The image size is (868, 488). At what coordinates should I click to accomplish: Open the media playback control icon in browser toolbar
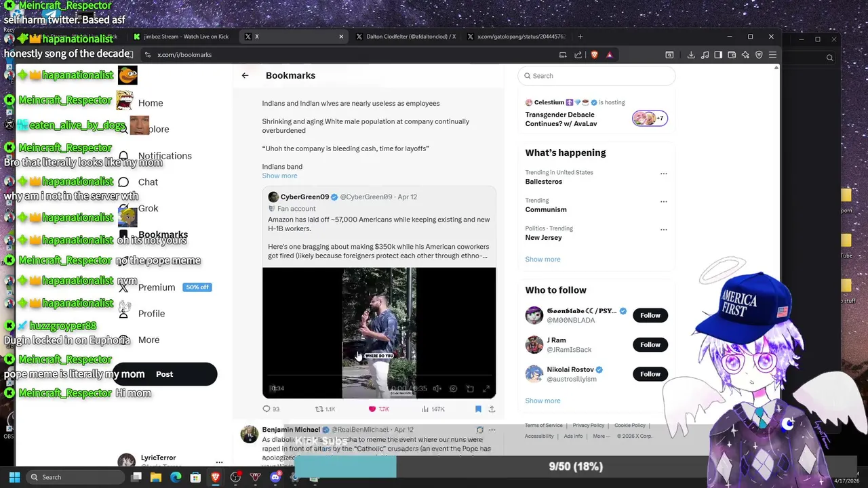pos(705,55)
